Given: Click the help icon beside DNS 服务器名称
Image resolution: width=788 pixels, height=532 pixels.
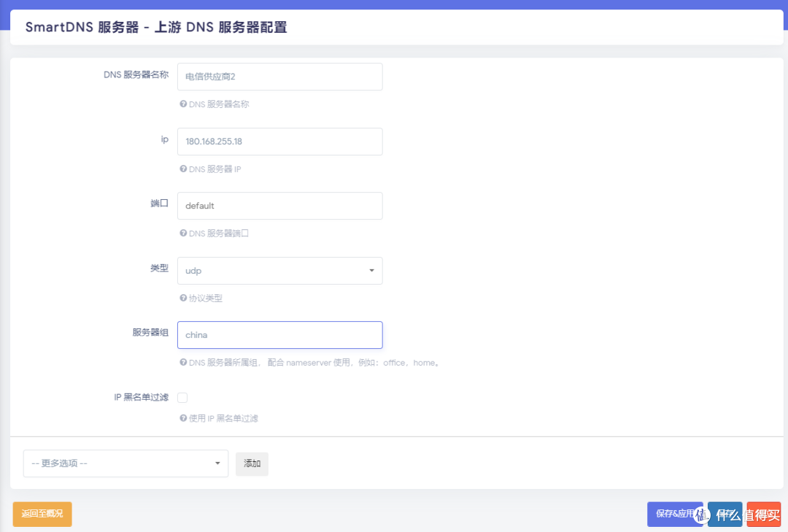Looking at the screenshot, I should pos(183,104).
